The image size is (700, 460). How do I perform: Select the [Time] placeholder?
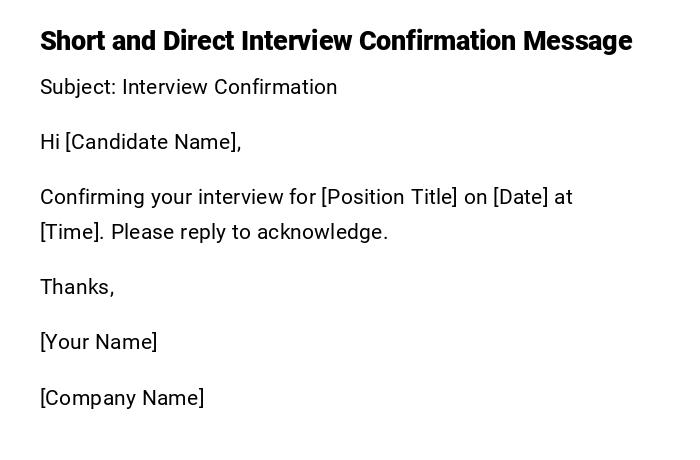tap(71, 232)
